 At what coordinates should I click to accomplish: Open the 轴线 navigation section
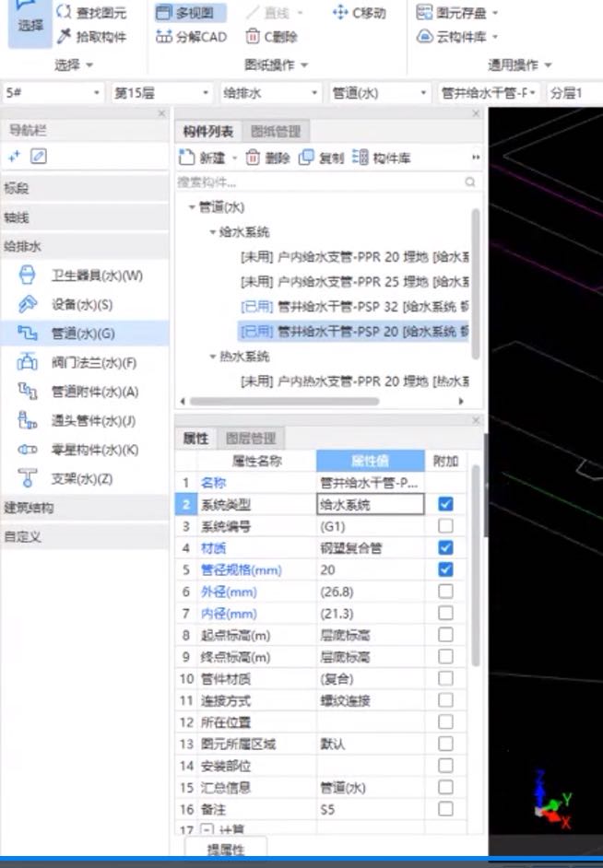click(x=85, y=217)
